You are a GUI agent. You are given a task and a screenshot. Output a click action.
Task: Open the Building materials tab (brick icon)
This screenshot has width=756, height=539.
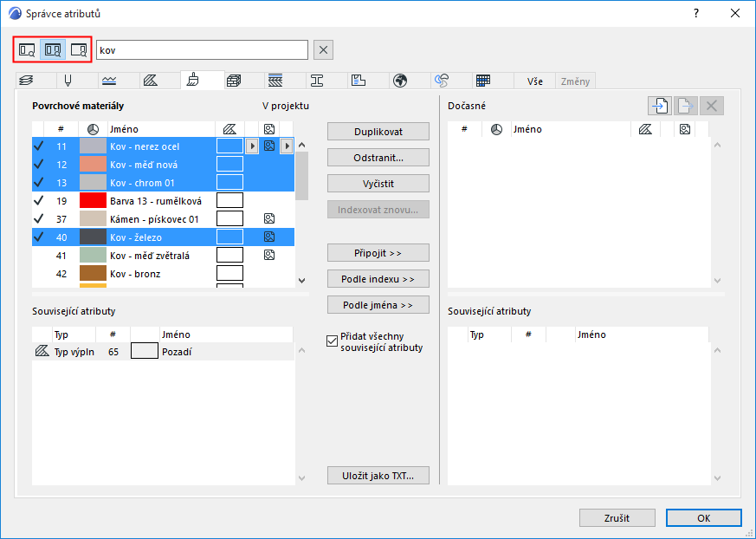(234, 81)
